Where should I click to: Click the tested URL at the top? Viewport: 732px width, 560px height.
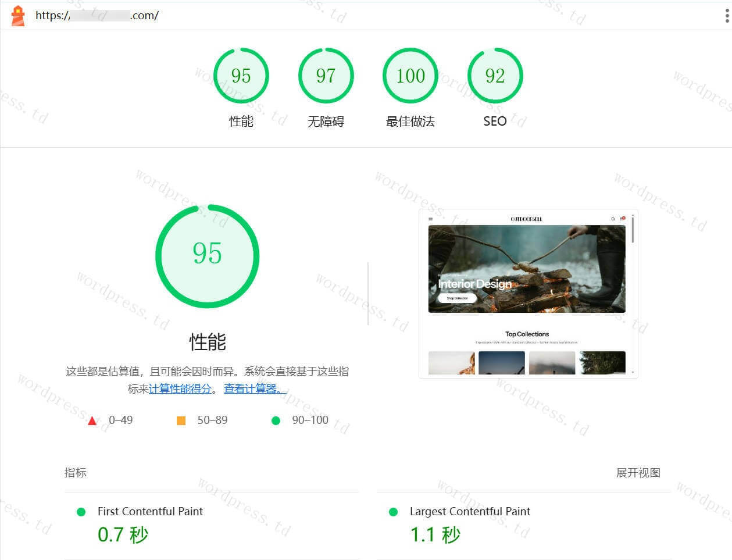coord(97,16)
